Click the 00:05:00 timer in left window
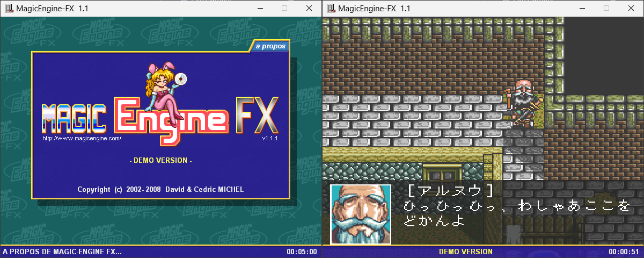 (302, 252)
